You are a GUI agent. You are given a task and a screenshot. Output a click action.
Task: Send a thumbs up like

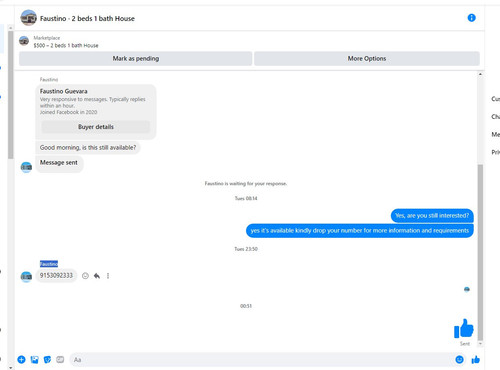[x=476, y=360]
